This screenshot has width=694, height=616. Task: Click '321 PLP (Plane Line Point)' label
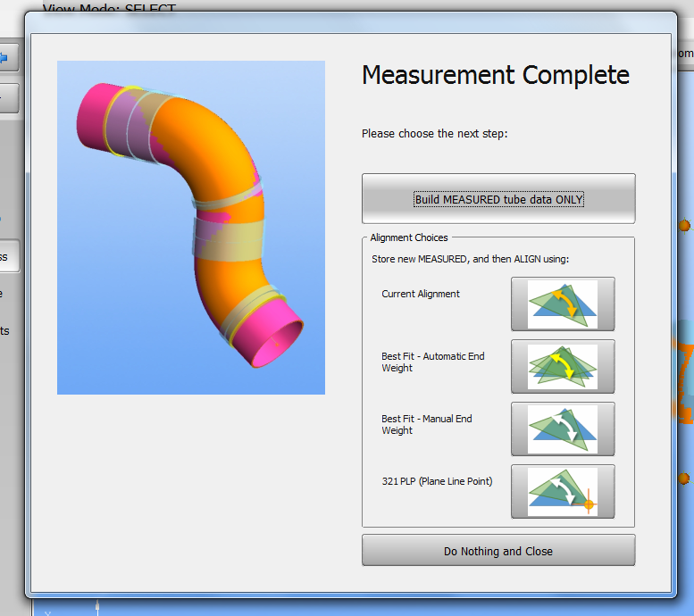click(x=437, y=481)
